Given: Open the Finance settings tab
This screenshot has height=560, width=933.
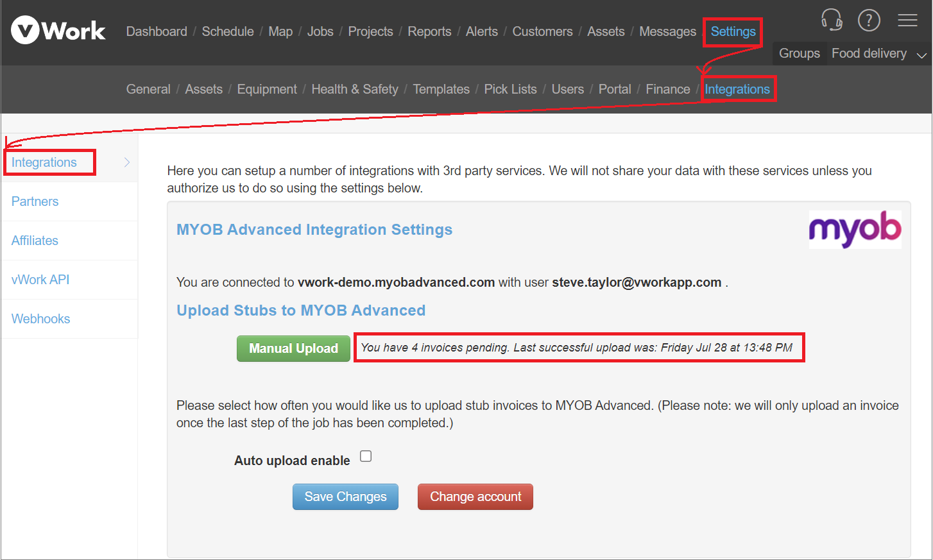Looking at the screenshot, I should (x=668, y=89).
